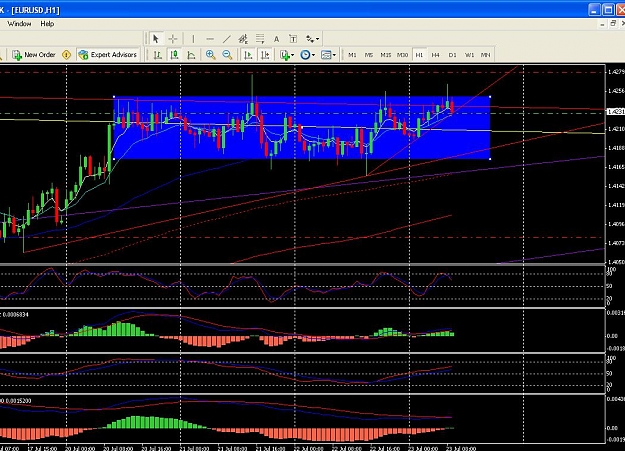
Task: Switch timeframe to H4
Action: (x=435, y=55)
